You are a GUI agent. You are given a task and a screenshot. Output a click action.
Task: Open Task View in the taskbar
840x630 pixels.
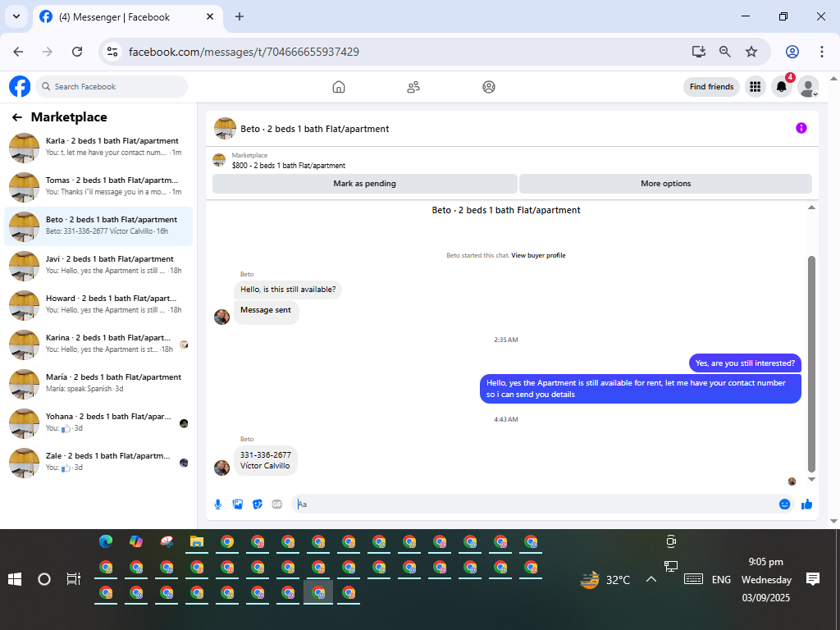[73, 579]
